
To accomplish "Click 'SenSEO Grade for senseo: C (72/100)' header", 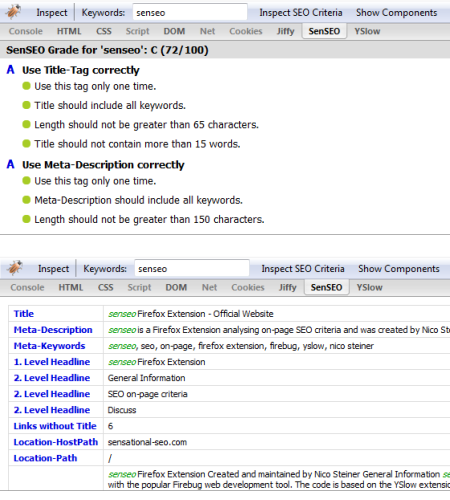I will (x=107, y=50).
